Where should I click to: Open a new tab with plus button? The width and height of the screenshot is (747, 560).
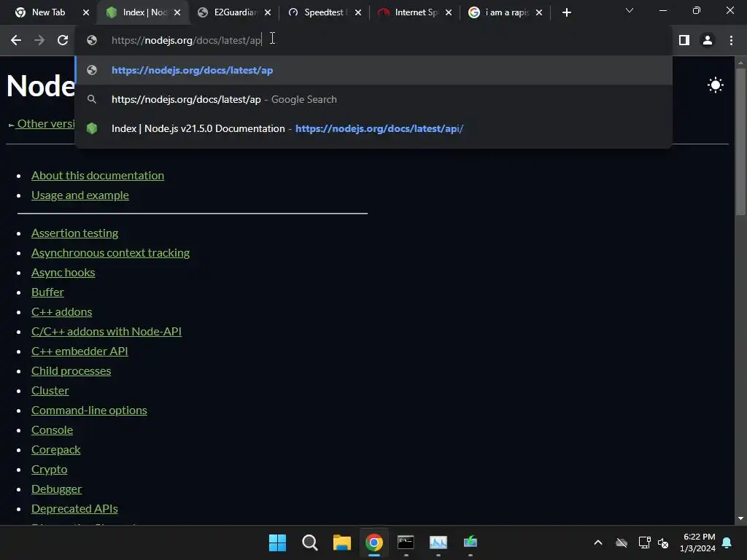pyautogui.click(x=566, y=12)
